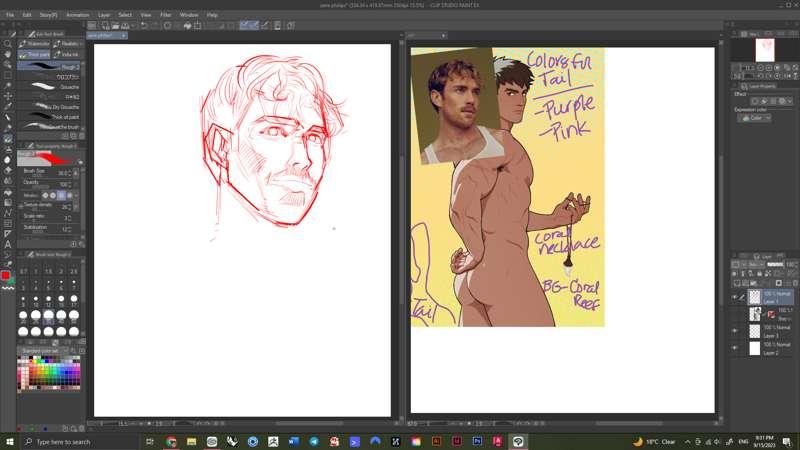Click the Open file icon in command bar

pyautogui.click(x=115, y=26)
